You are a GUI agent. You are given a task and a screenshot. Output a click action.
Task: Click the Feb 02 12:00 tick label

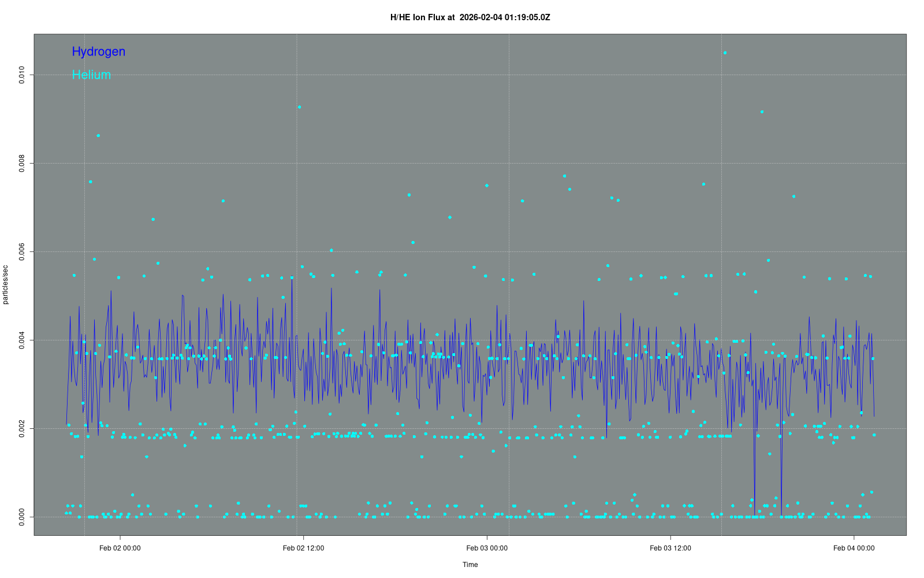tap(303, 548)
